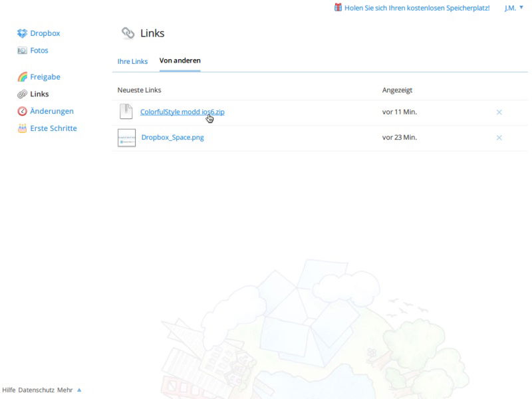Open ColorfulStyle modd ios6.zip link
This screenshot has width=532, height=399.
(182, 112)
